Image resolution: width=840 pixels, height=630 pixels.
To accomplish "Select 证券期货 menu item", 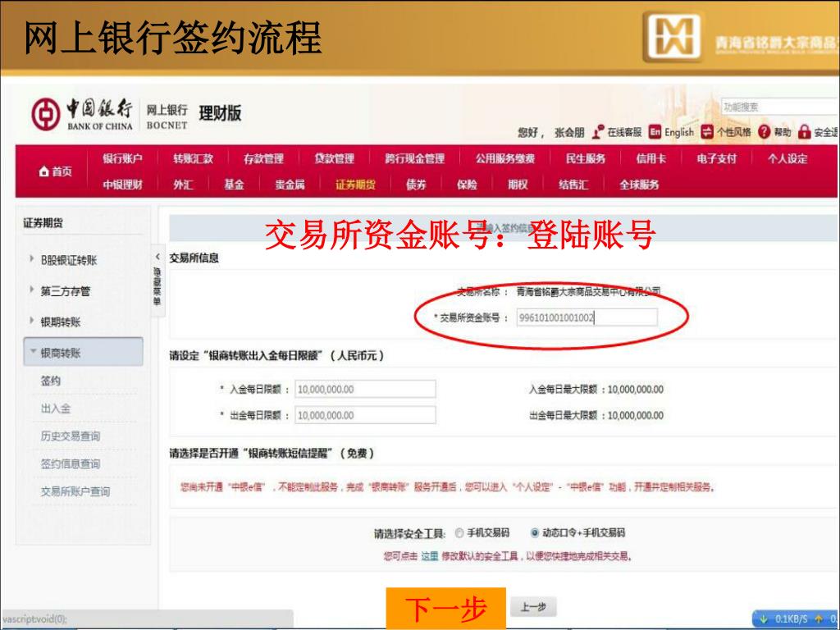I will [x=355, y=185].
